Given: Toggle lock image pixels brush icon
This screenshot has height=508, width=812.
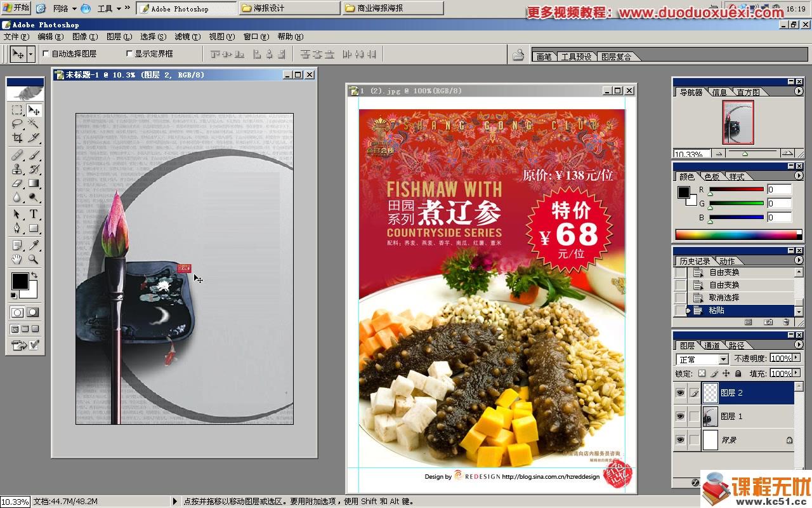Looking at the screenshot, I should [x=715, y=374].
